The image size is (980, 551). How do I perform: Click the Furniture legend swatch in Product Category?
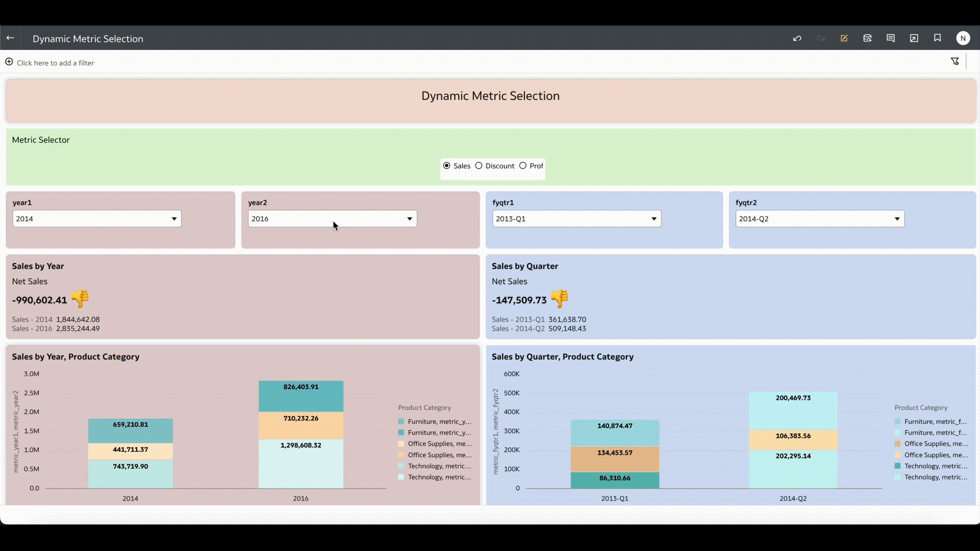(401, 421)
